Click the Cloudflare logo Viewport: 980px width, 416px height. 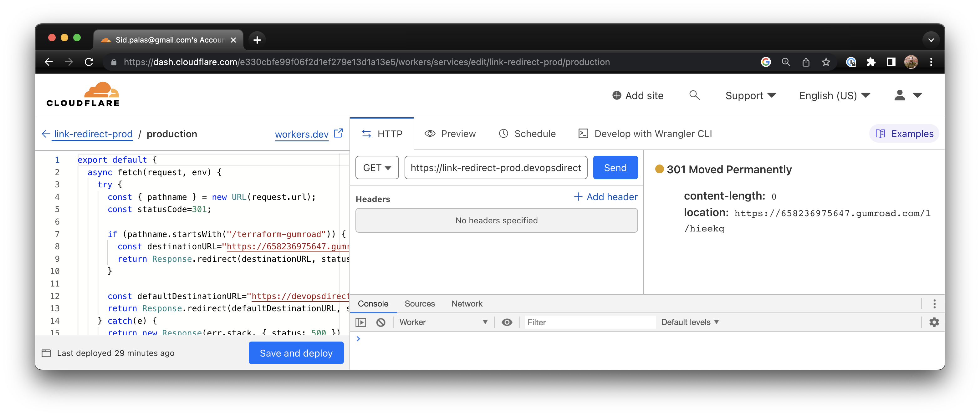[83, 94]
